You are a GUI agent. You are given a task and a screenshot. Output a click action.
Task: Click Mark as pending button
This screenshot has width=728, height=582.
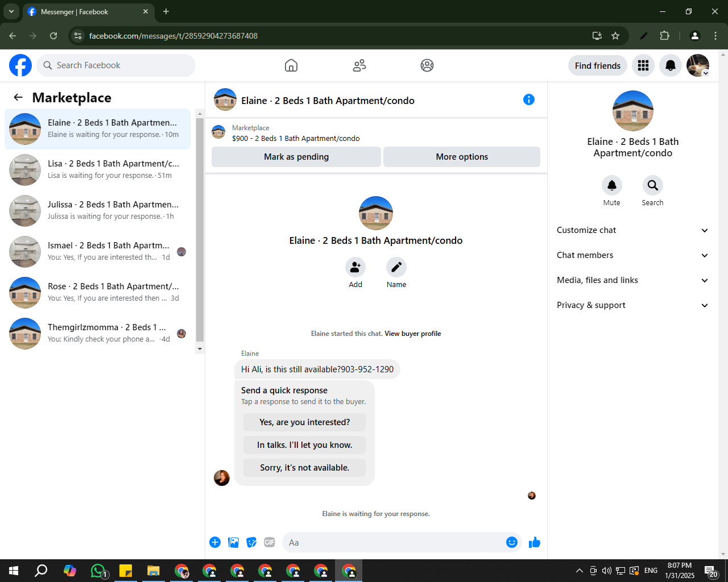(x=296, y=157)
